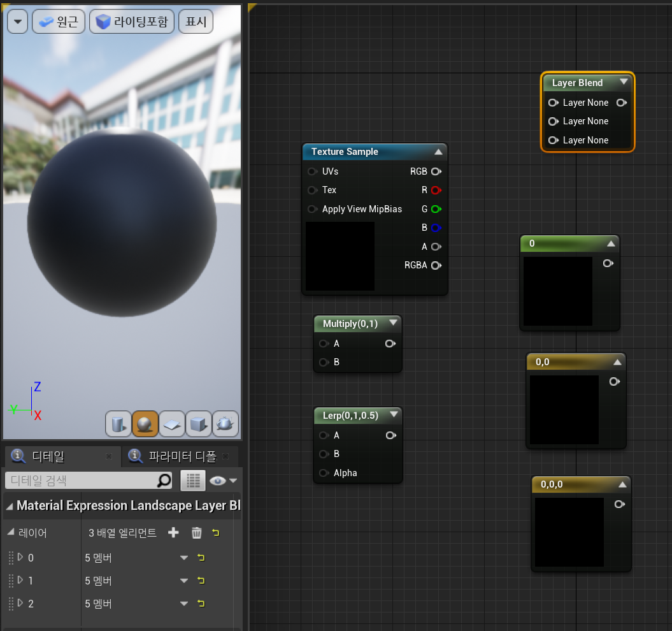
Task: Toggle the property matrix grid icon
Action: click(193, 481)
